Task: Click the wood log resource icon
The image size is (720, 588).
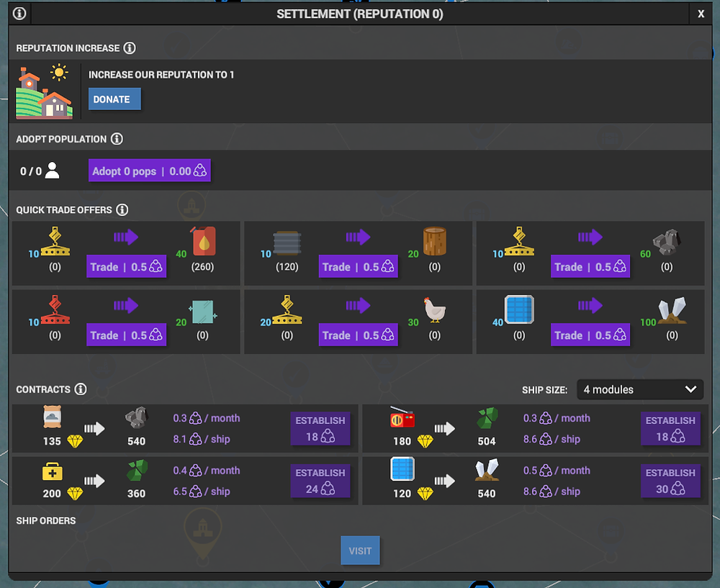Action: pyautogui.click(x=434, y=241)
